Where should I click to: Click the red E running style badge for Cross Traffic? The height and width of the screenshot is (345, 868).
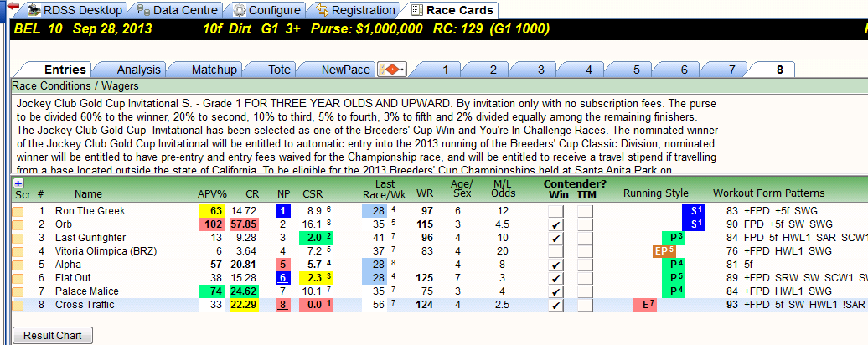(x=645, y=304)
